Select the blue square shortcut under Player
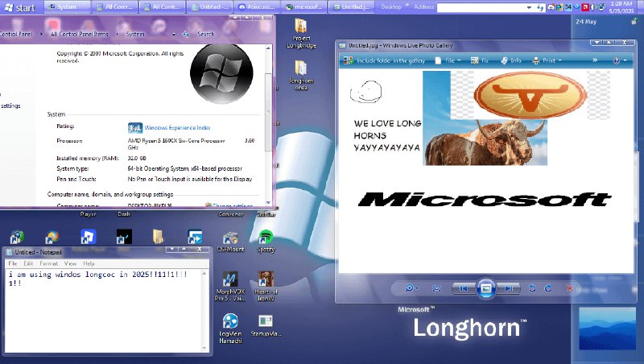Screen dimensions: 644x364 [88, 237]
